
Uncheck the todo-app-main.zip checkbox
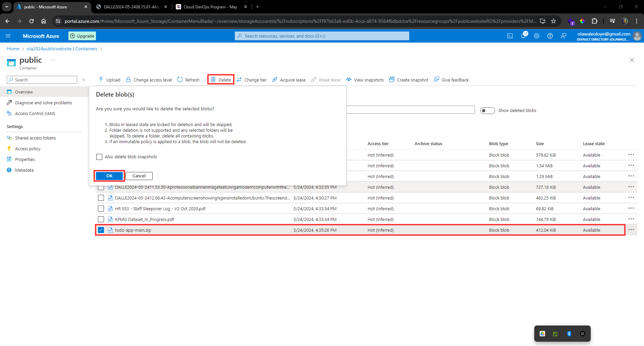point(101,230)
